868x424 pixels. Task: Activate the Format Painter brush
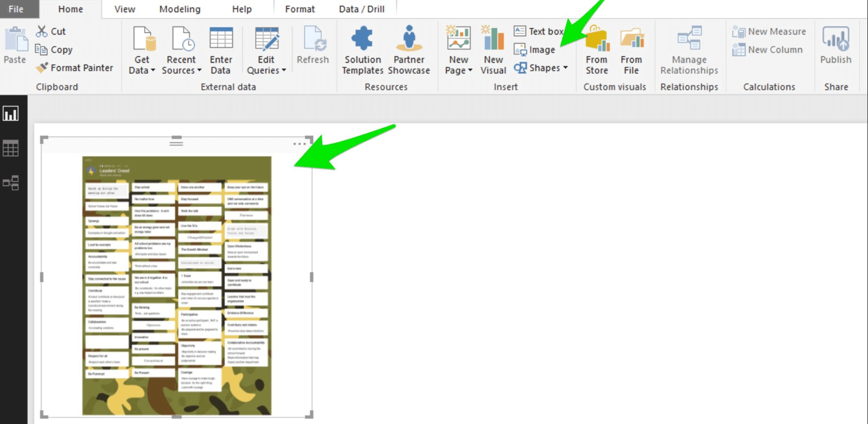point(42,68)
